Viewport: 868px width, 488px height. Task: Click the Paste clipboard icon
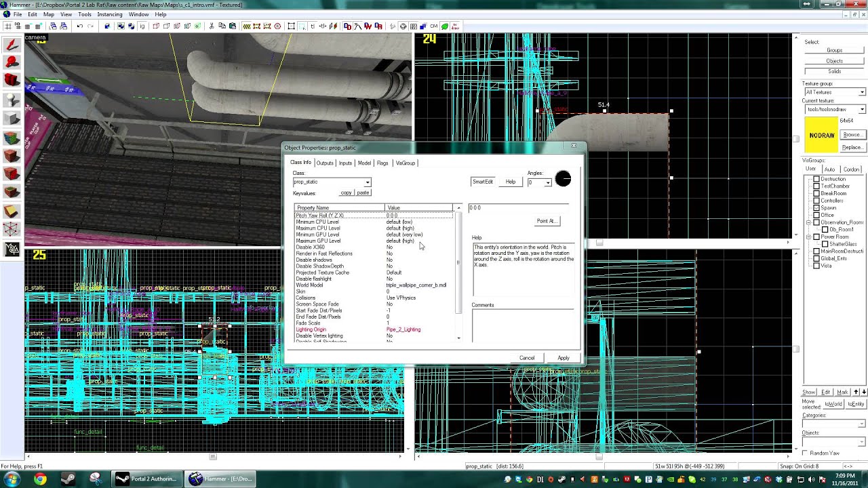233,26
